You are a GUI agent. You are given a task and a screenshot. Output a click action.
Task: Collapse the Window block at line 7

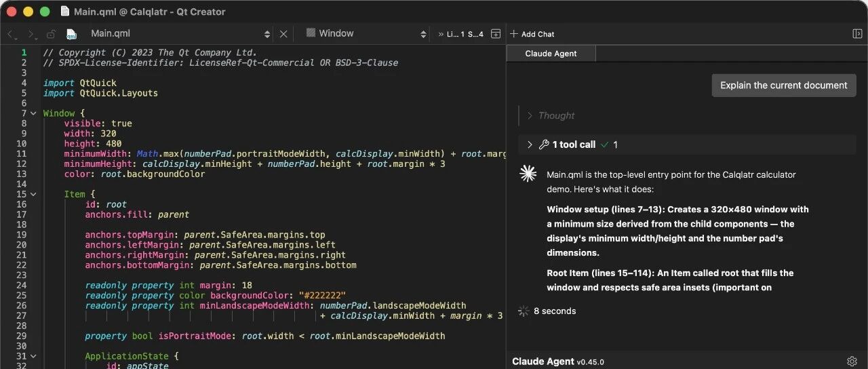coord(33,113)
